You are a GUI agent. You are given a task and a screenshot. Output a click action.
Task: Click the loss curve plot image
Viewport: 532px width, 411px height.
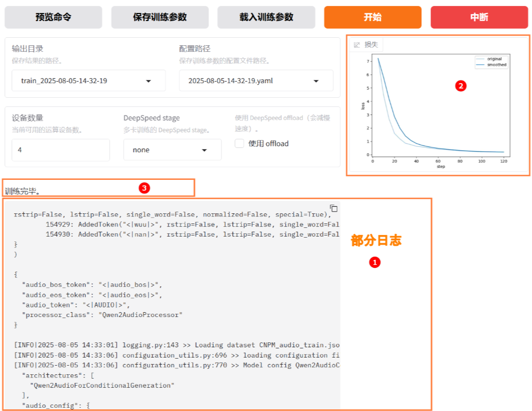click(x=435, y=111)
